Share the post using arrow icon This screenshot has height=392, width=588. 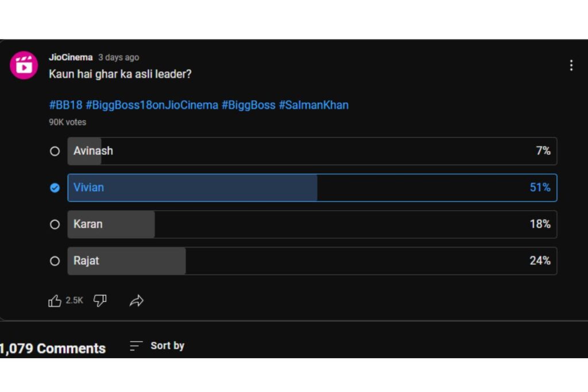point(137,301)
